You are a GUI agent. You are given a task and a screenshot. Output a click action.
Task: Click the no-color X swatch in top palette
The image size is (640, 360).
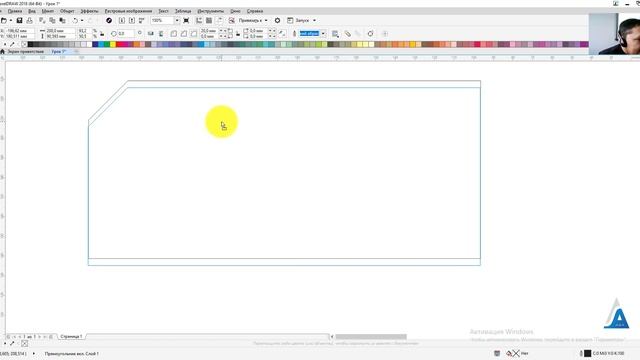[x=24, y=44]
